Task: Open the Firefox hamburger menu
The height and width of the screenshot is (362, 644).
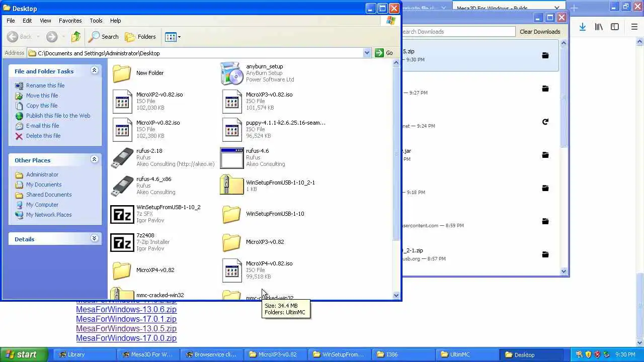Action: point(634,27)
